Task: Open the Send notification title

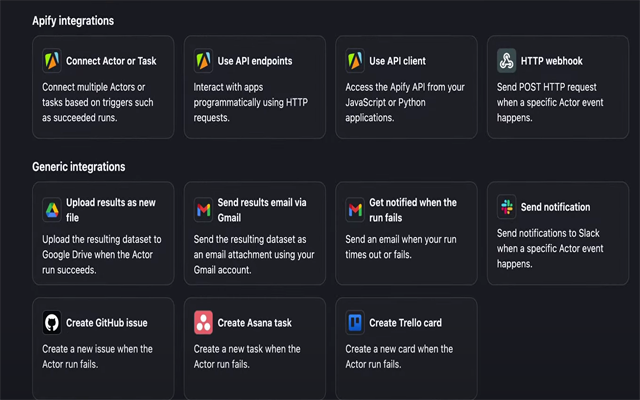Action: [555, 207]
